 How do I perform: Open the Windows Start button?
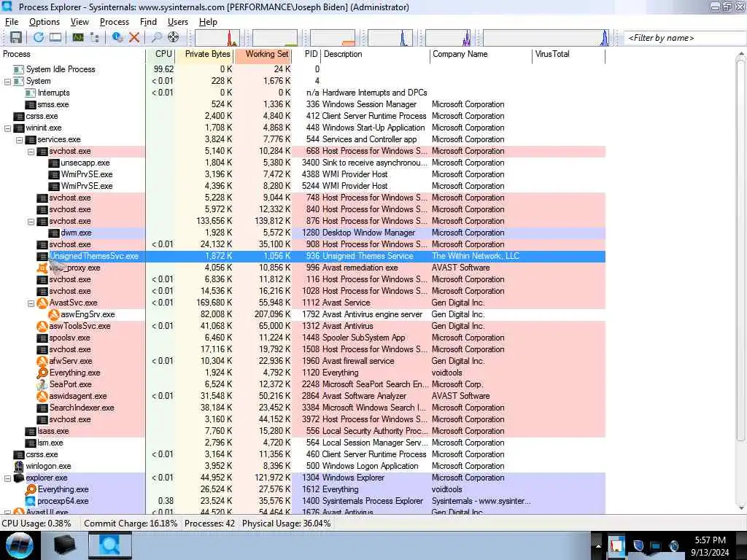click(19, 545)
